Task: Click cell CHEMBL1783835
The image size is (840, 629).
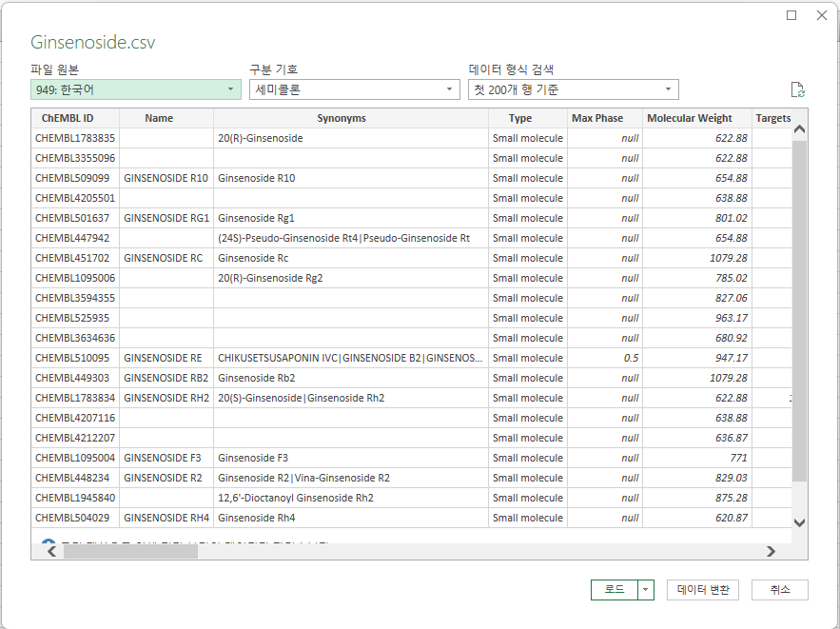Action: (75, 138)
